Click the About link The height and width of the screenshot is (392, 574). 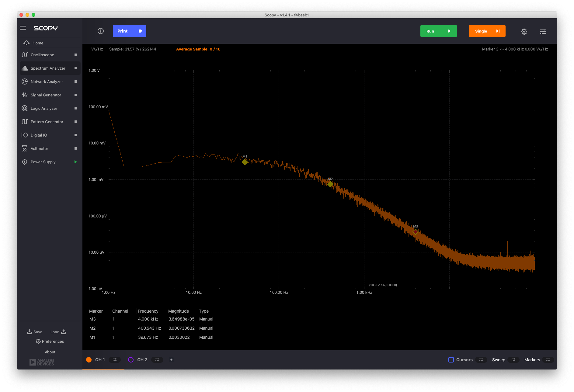click(x=50, y=352)
